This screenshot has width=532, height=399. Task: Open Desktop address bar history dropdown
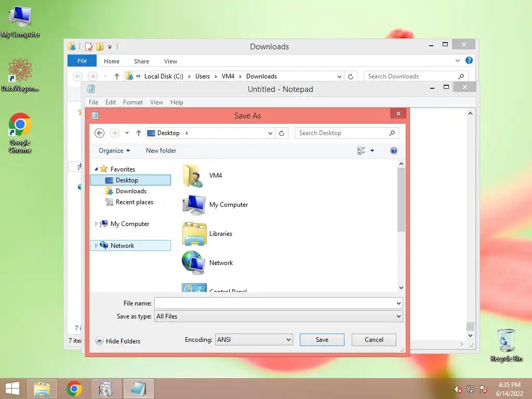(270, 134)
